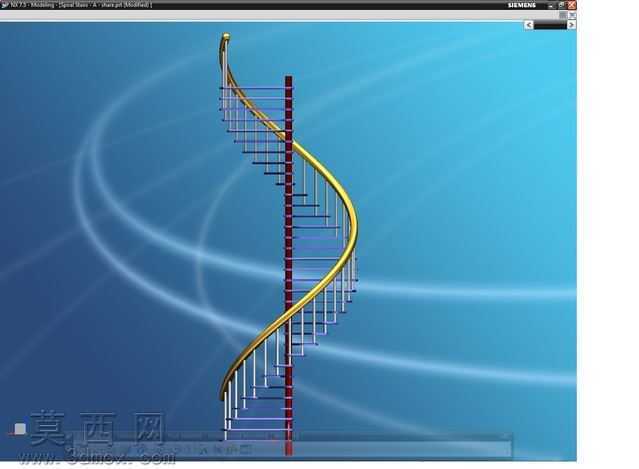Click the view triad cube in the corner
The width and height of the screenshot is (639, 469).
coord(20,429)
